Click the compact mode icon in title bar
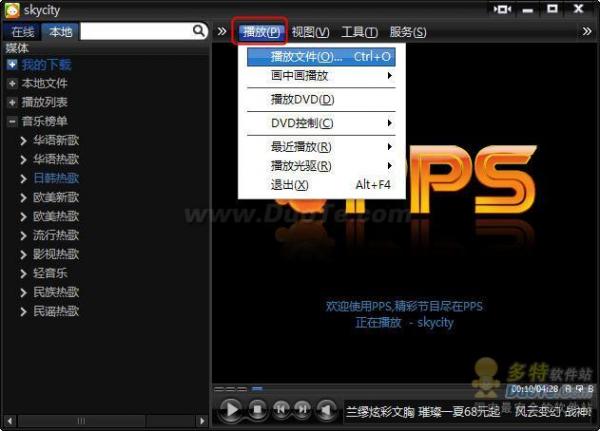The height and width of the screenshot is (431, 600). (x=502, y=9)
